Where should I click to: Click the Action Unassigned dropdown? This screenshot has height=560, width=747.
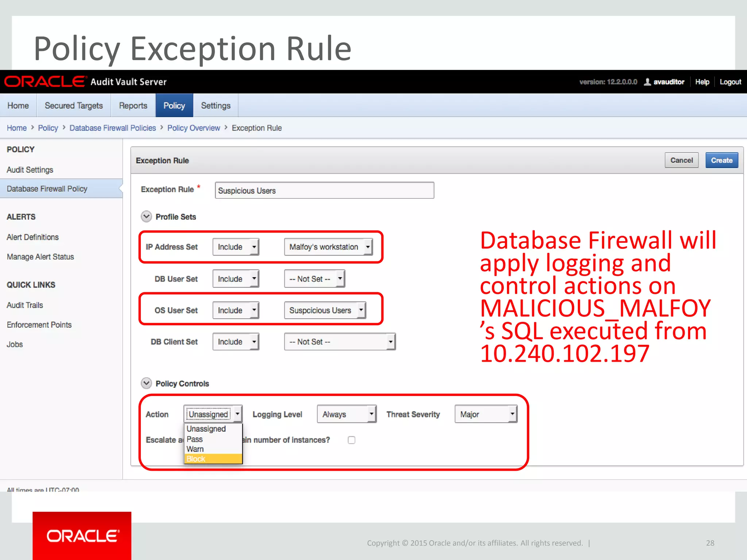(x=213, y=414)
